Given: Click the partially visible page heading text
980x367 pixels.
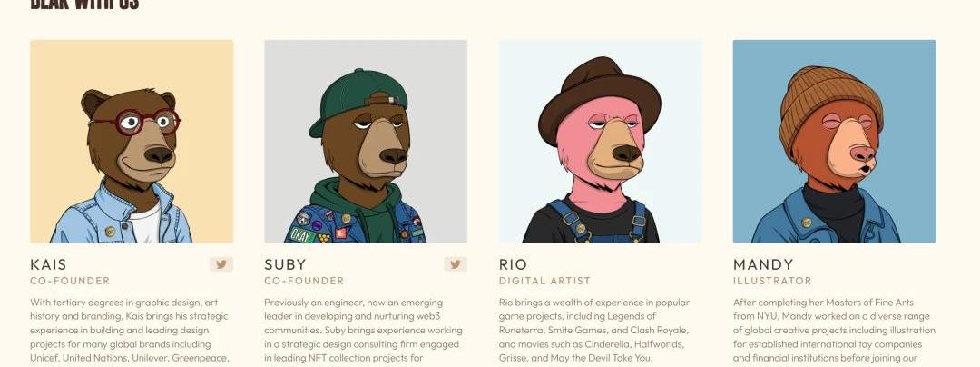Looking at the screenshot, I should (84, 5).
